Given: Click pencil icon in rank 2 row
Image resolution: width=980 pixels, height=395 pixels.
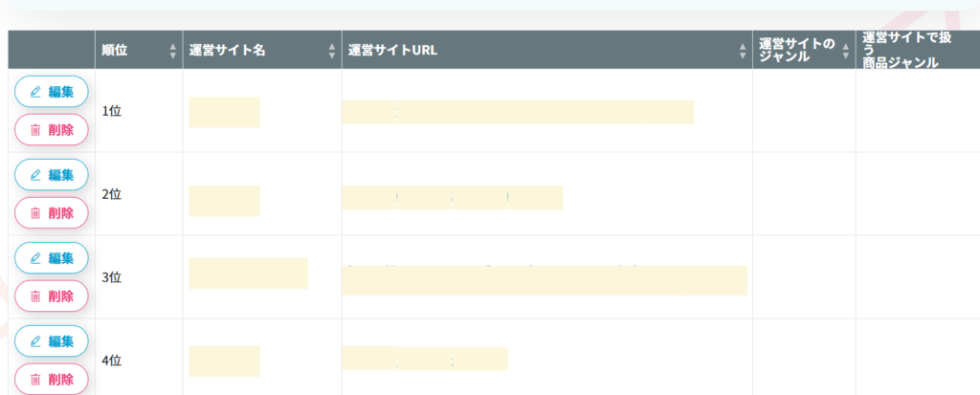Looking at the screenshot, I should 36,175.
